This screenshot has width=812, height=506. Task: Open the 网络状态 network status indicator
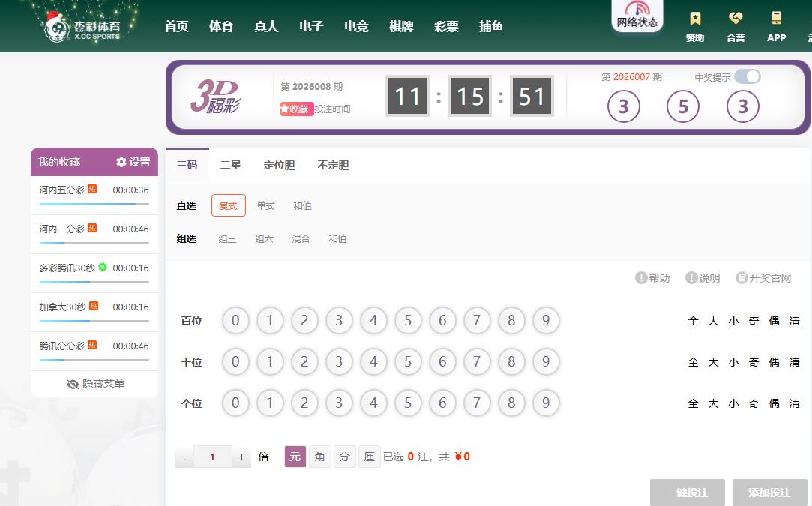[x=637, y=16]
